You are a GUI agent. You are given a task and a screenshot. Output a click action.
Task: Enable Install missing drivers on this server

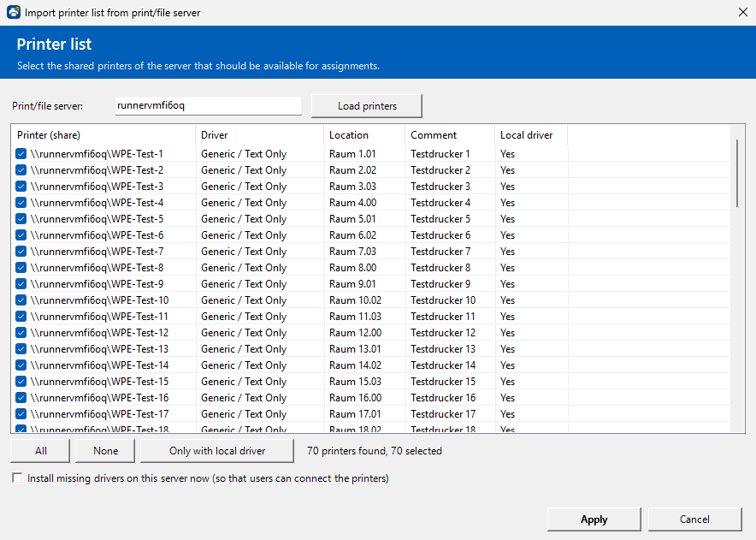click(x=17, y=478)
